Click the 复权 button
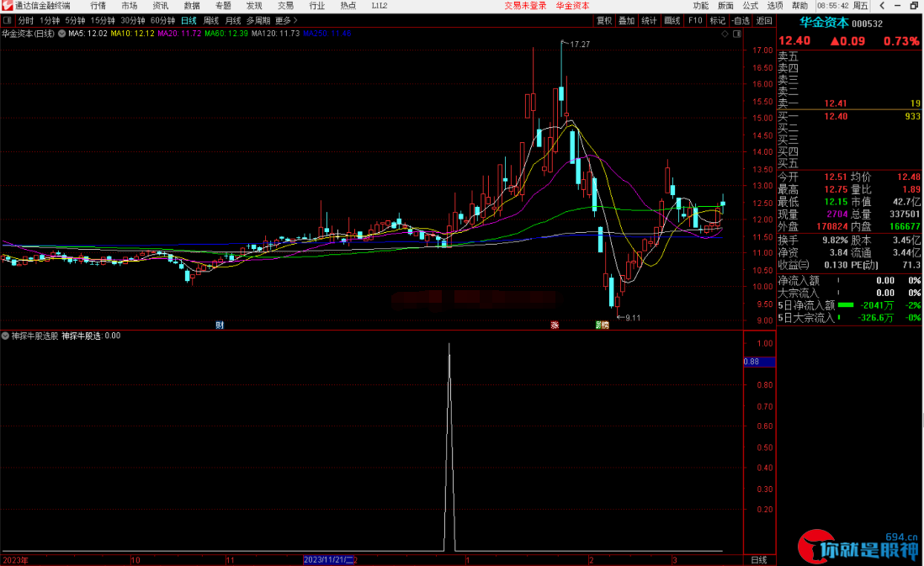The width and height of the screenshot is (924, 566). point(604,21)
